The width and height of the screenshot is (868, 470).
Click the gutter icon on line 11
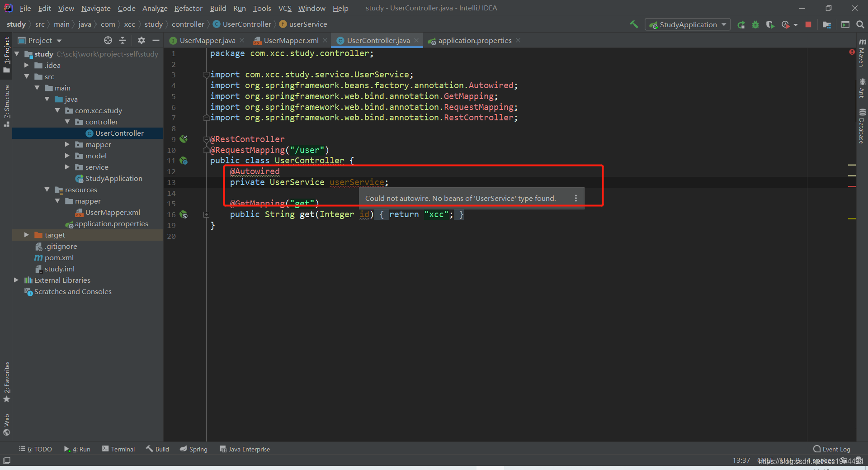[184, 161]
